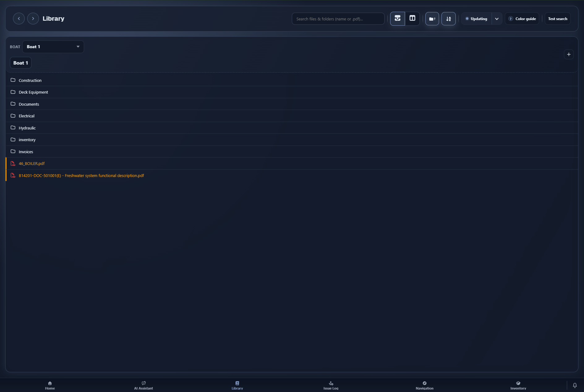This screenshot has width=584, height=392.
Task: Click the notifications bell icon
Action: coord(575,385)
